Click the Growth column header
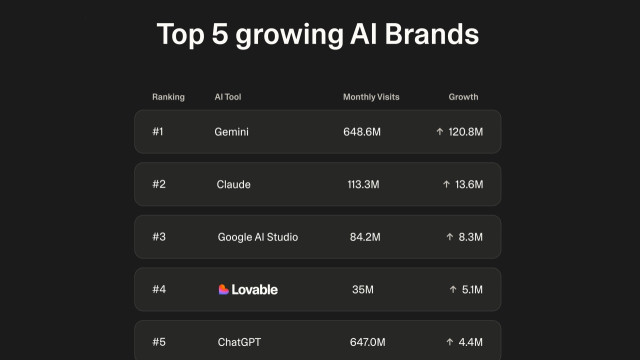The height and width of the screenshot is (360, 640). [x=463, y=97]
